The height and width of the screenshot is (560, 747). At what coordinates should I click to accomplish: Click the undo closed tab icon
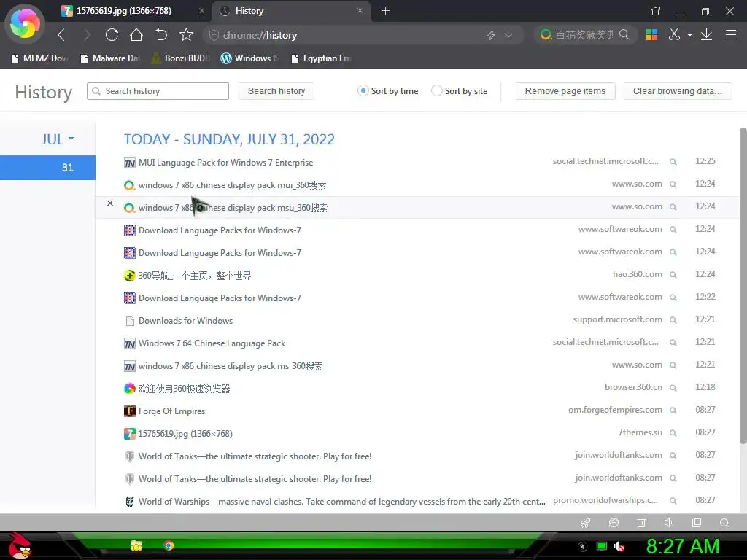click(x=161, y=35)
